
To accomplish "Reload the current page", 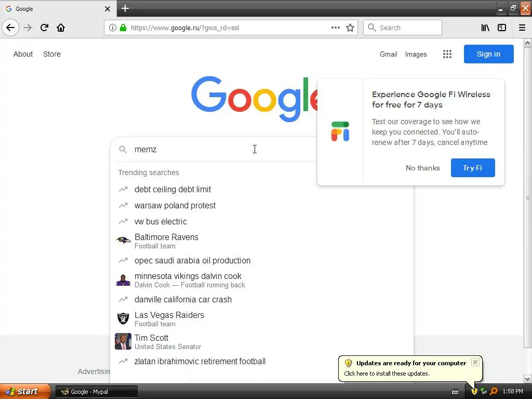I will pos(44,28).
